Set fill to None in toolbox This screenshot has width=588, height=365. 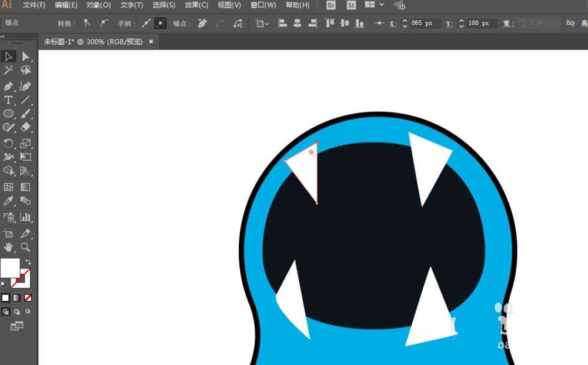(x=28, y=298)
